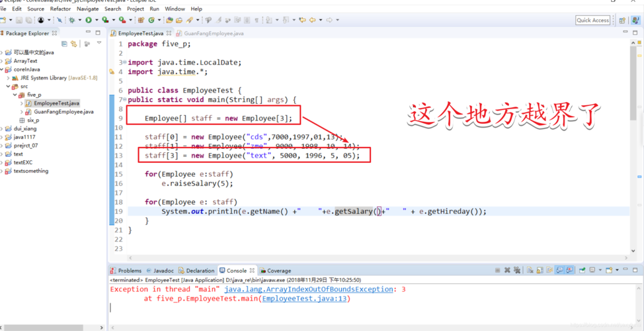Viewport: 644px width, 331px height.
Task: Click the Skip All Breakpoints icon
Action: [60, 20]
